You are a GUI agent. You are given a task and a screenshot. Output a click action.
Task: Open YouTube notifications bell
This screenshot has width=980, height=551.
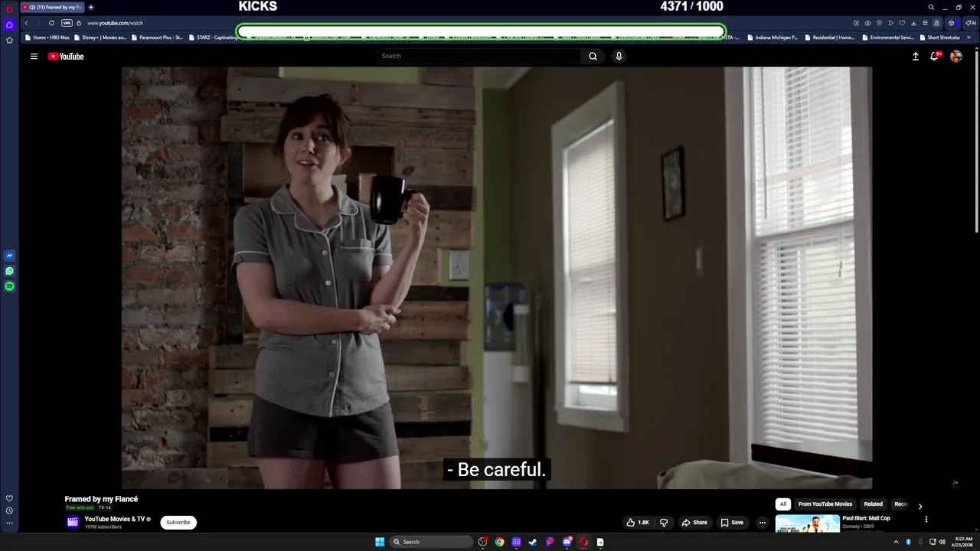[935, 56]
